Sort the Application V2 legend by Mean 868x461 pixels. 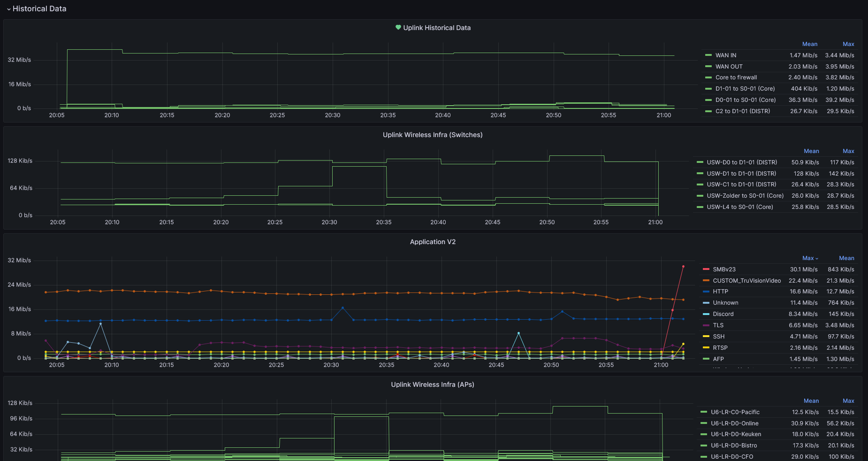846,258
